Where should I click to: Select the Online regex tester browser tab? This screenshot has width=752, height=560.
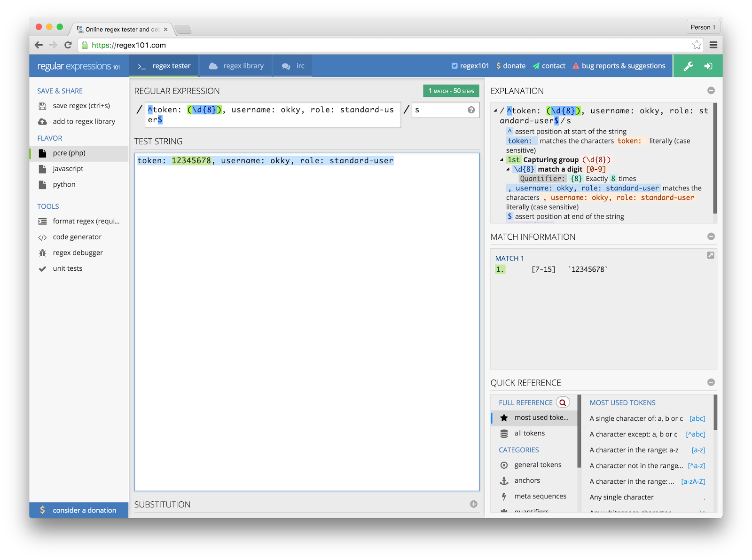pyautogui.click(x=121, y=29)
